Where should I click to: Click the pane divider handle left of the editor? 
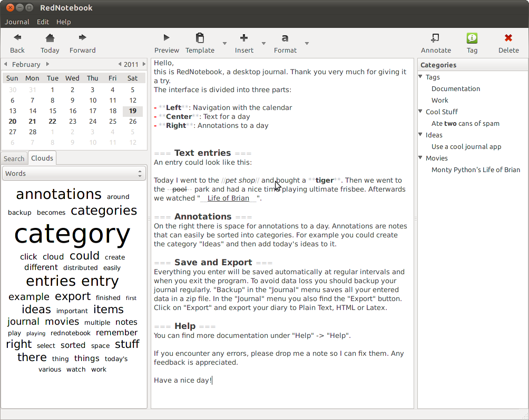[x=149, y=219]
